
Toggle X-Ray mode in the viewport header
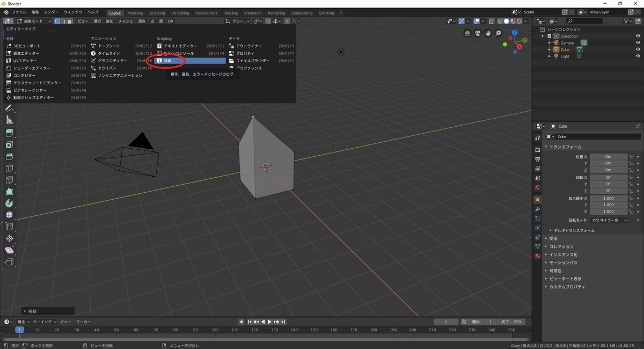point(491,21)
